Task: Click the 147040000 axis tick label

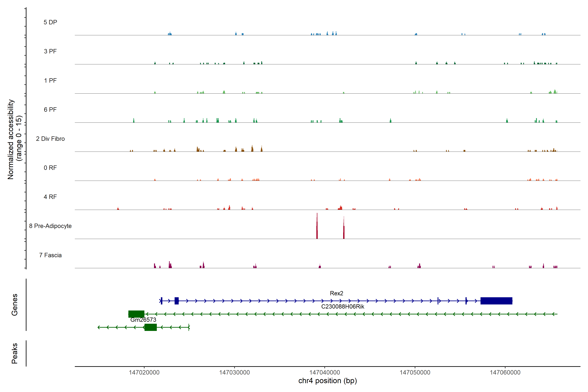Action: 325,373
